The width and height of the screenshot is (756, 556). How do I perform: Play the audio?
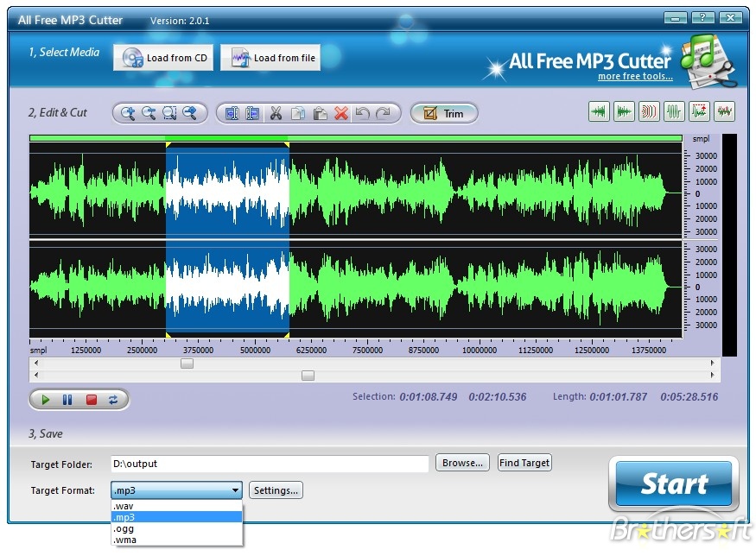(x=45, y=400)
